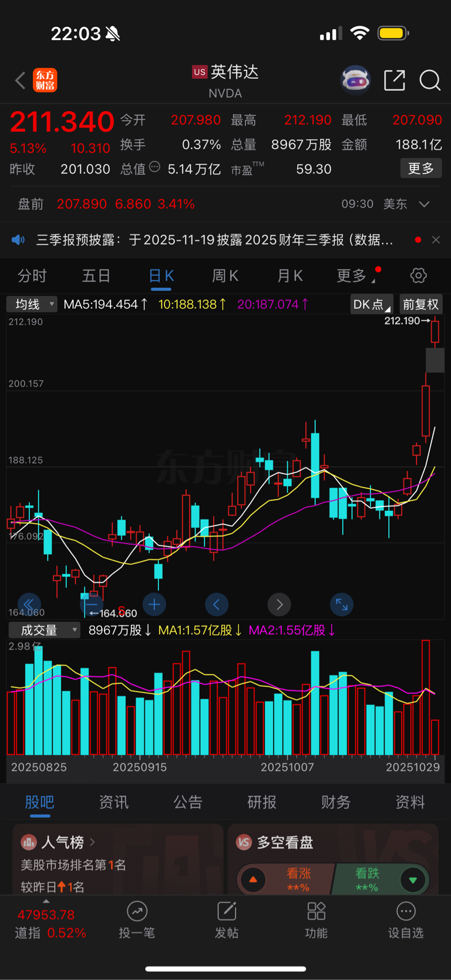Jump to earliest with double-left arrow

29,604
